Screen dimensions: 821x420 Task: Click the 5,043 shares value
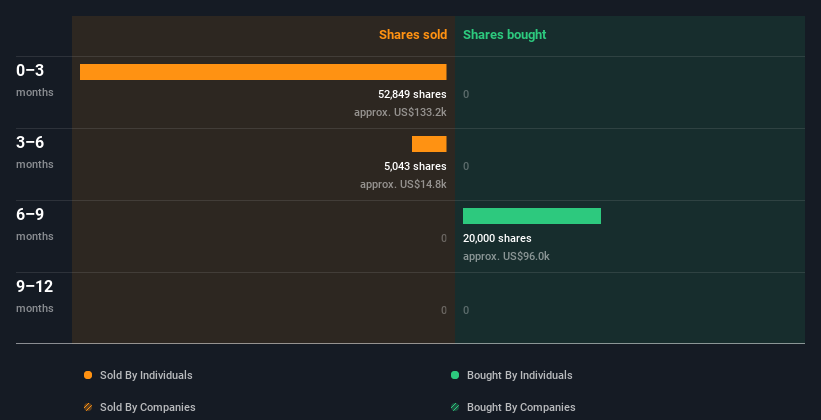415,166
